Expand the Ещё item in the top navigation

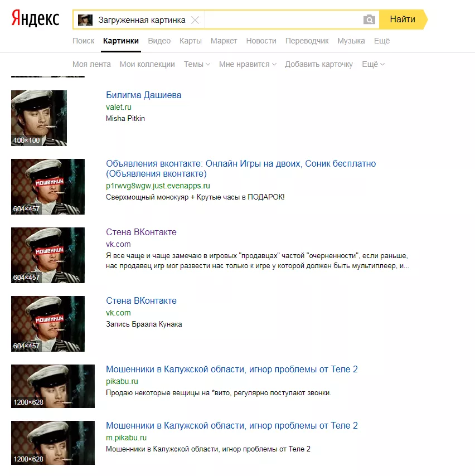(382, 41)
